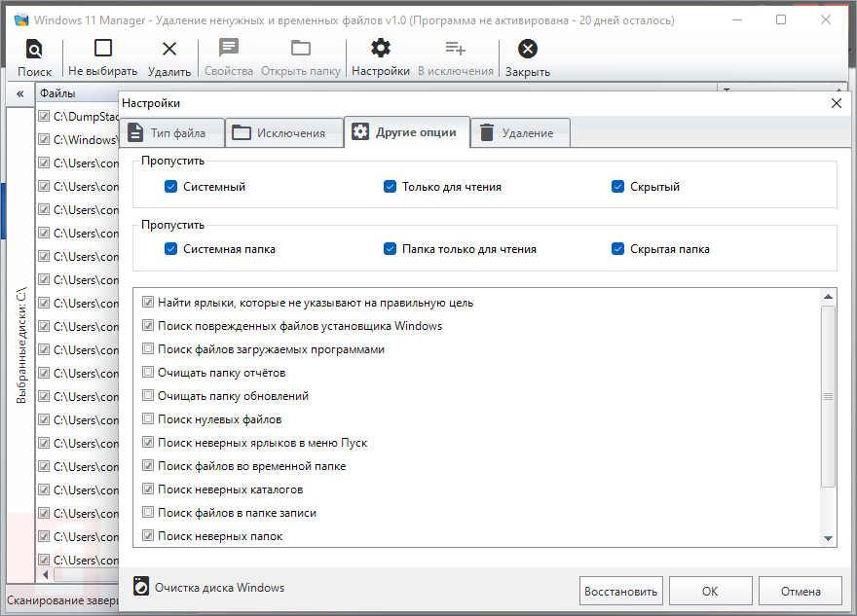Disable the Скрытая папка checkbox
This screenshot has height=616, width=857.
[617, 249]
